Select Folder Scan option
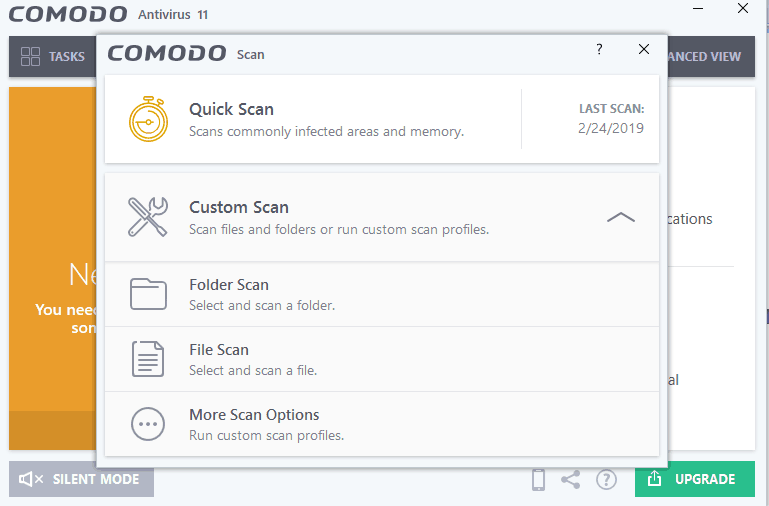769x506 pixels. click(x=382, y=294)
